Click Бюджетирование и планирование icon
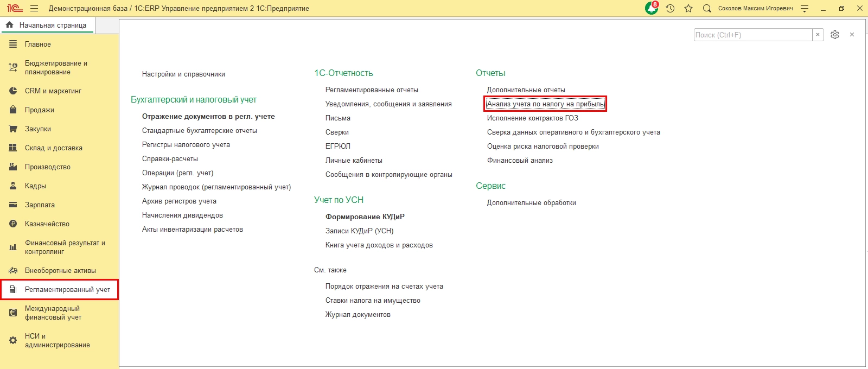 (x=13, y=67)
